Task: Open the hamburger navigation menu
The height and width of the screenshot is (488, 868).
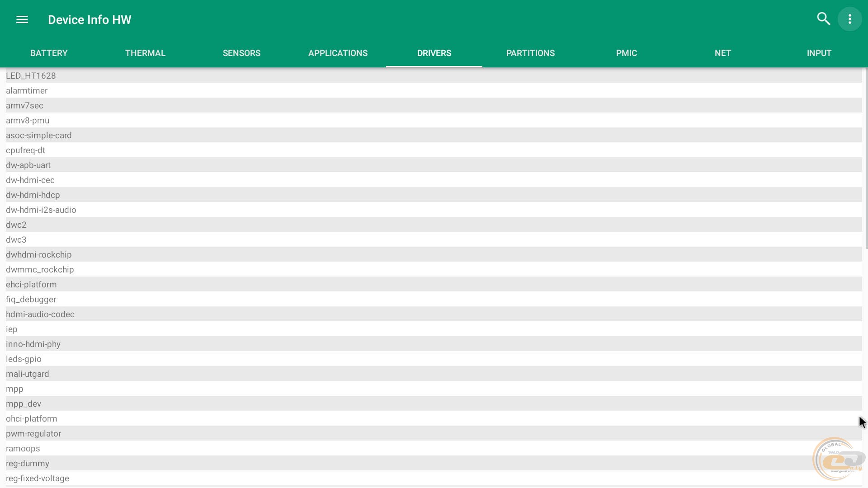Action: pyautogui.click(x=22, y=19)
